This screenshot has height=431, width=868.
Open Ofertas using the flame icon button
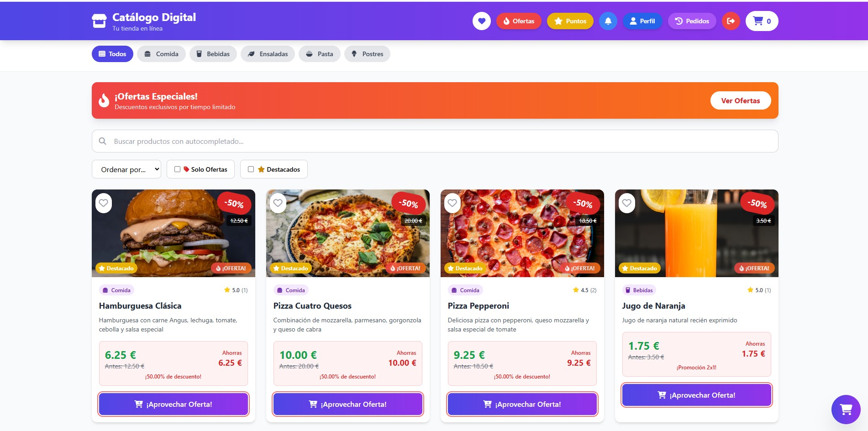519,21
